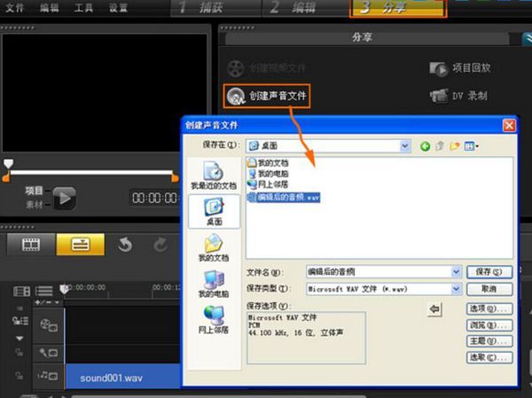Switch to the Edit (2 编辑) step tab
The width and height of the screenshot is (532, 398).
coord(293,9)
